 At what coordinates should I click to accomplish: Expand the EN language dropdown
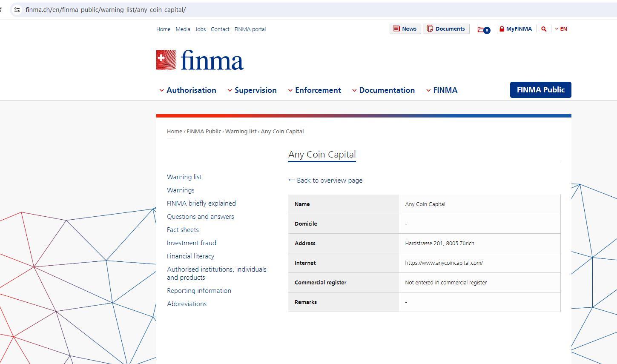561,29
